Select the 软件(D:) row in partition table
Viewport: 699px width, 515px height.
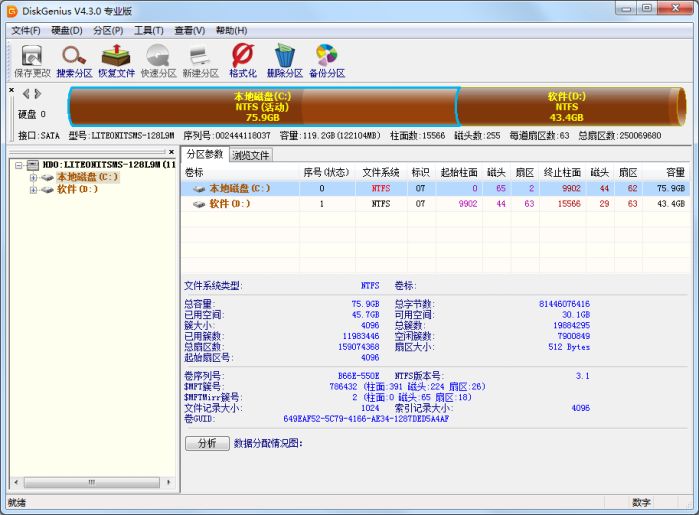(x=436, y=204)
